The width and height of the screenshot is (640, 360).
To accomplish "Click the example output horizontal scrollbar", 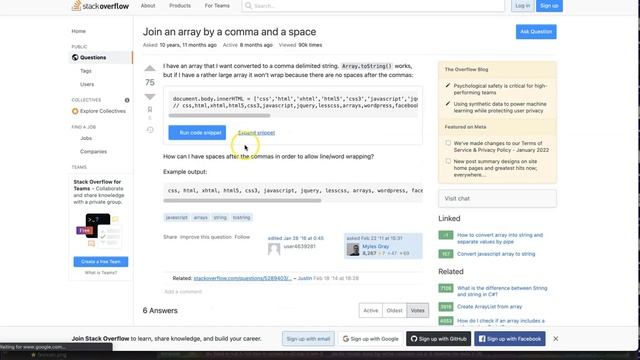I will [x=242, y=200].
